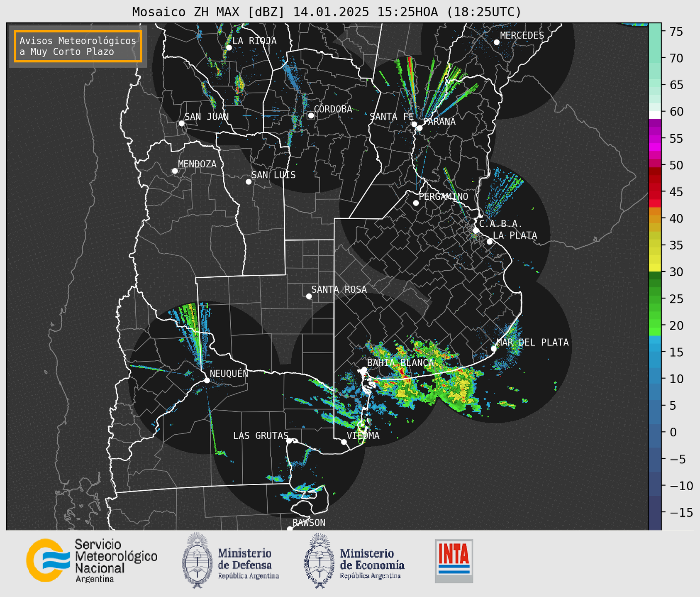700x597 pixels.
Task: Click the Ministerio de Economía emblem
Action: [319, 560]
